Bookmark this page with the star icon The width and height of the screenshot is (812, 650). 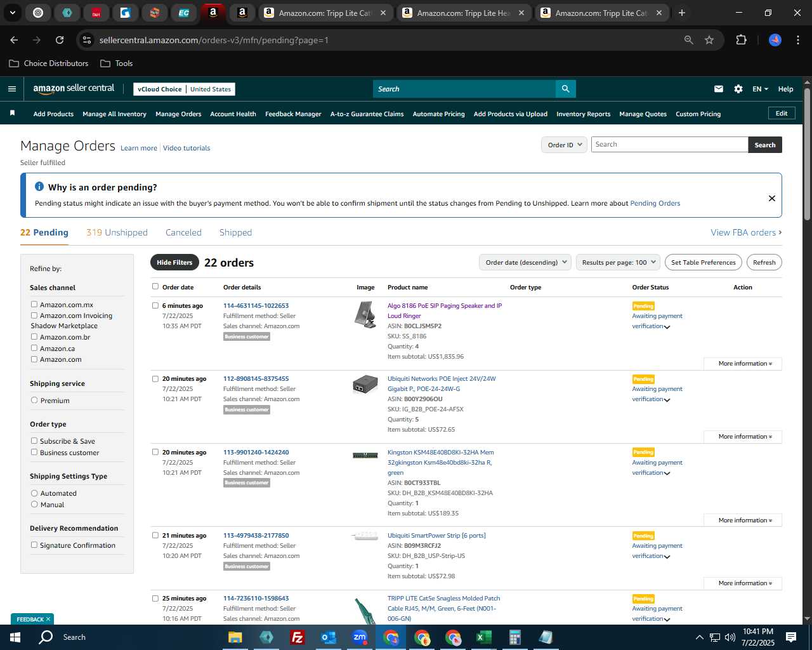709,40
